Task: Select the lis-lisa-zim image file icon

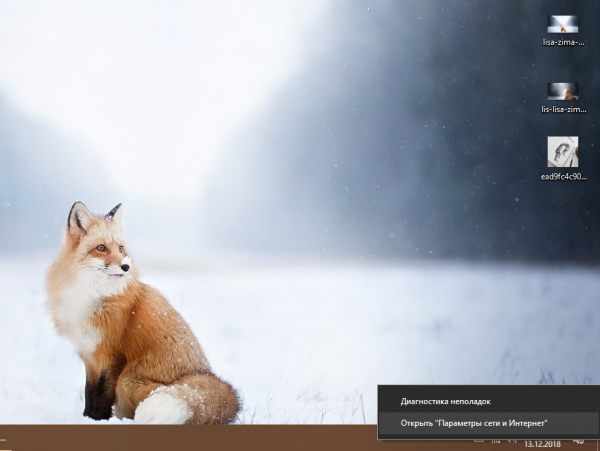Action: coord(562,91)
